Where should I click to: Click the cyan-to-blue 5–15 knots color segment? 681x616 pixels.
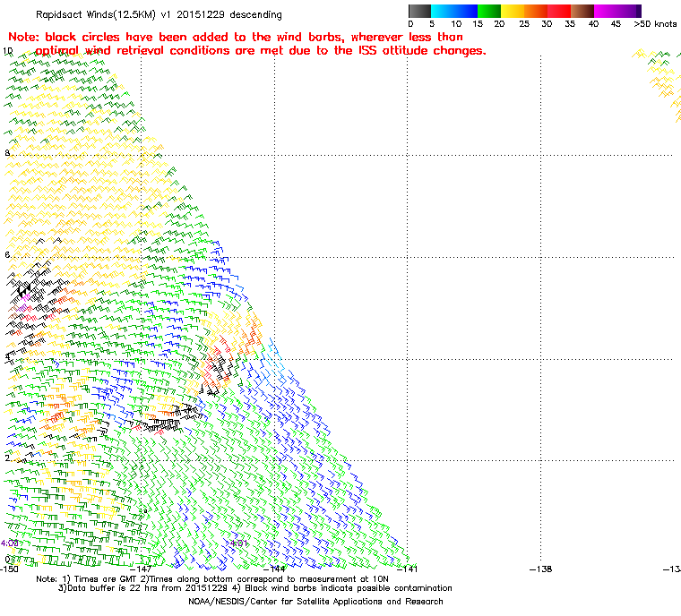pos(454,11)
